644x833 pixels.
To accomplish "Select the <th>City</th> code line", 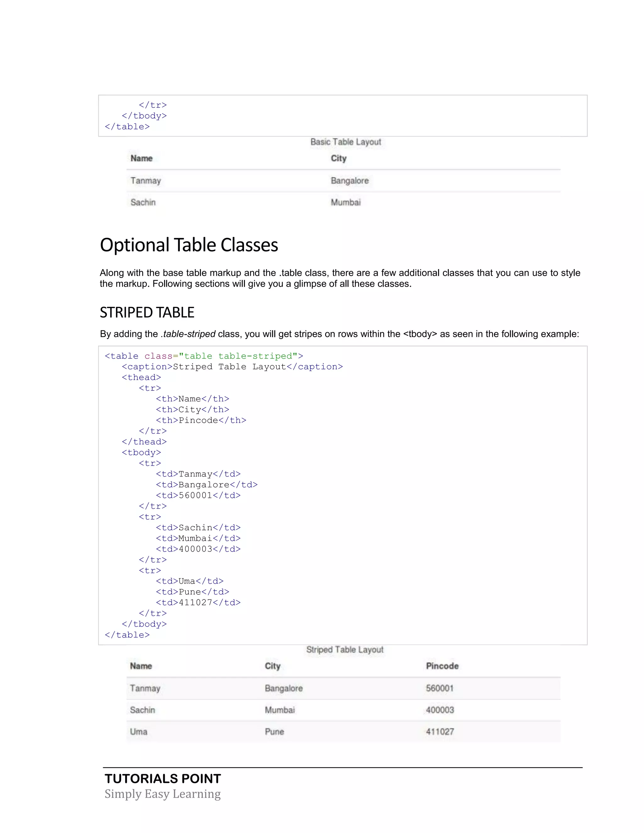I will (193, 410).
